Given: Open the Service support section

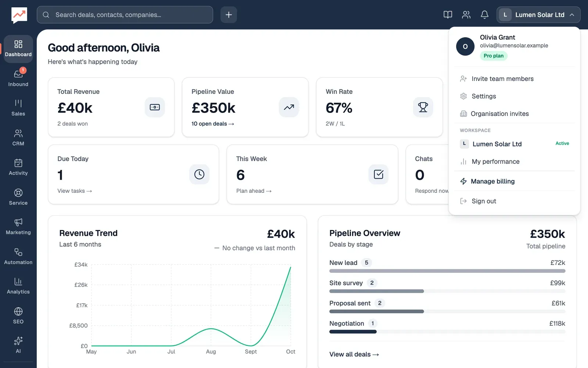Looking at the screenshot, I should 18,197.
